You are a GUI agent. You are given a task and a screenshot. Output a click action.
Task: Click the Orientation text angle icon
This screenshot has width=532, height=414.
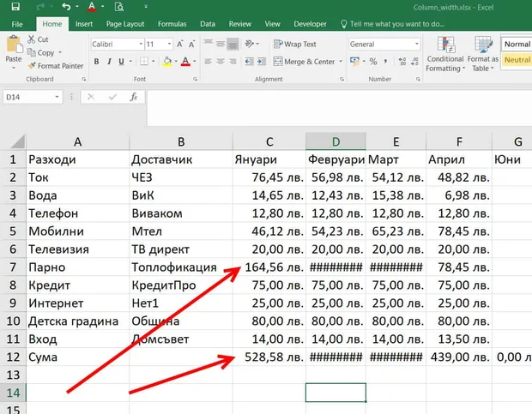pyautogui.click(x=250, y=44)
